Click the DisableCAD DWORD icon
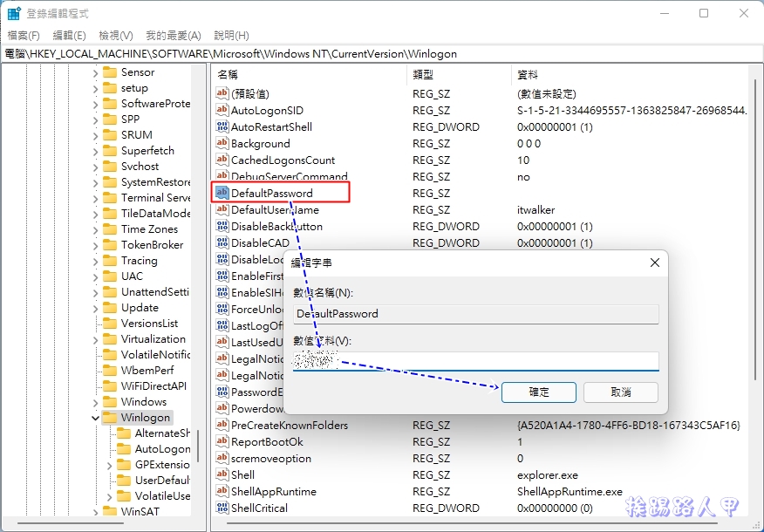The image size is (764, 532). pos(222,242)
